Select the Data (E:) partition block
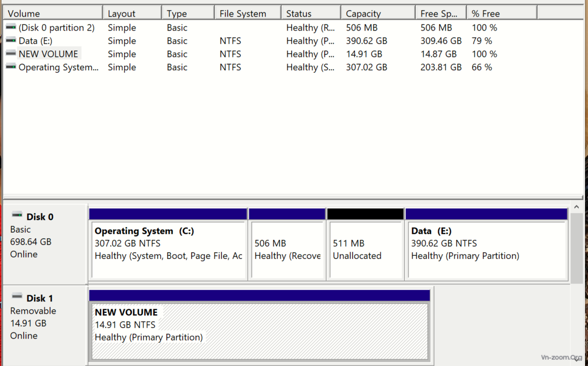Image resolution: width=588 pixels, height=366 pixels. pos(487,250)
